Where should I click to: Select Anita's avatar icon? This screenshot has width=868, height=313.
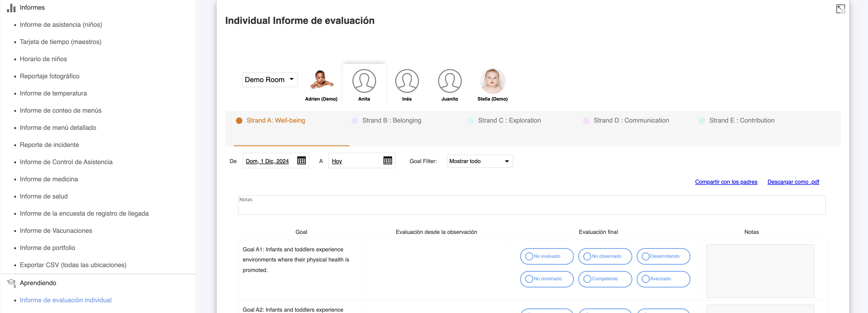pos(364,81)
